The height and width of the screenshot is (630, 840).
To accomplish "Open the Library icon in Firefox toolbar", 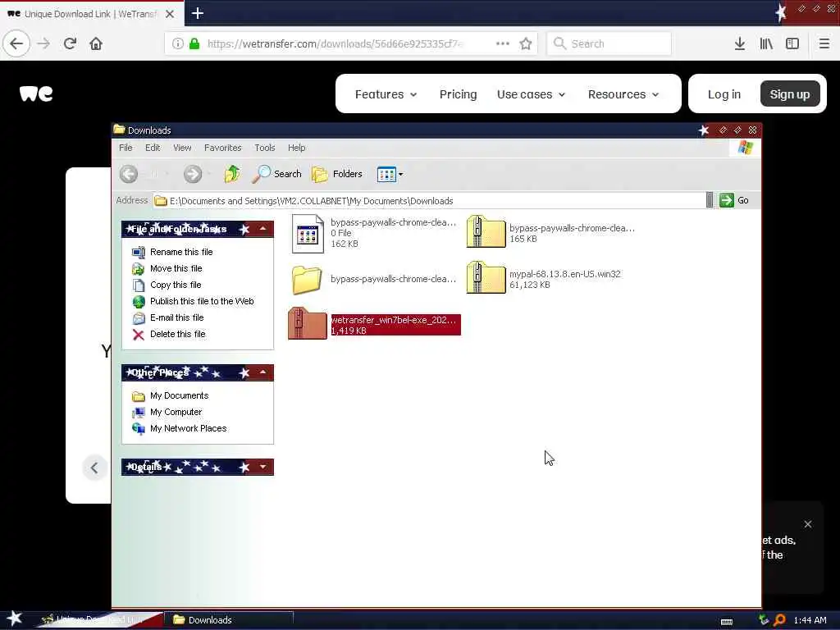I will pyautogui.click(x=766, y=43).
